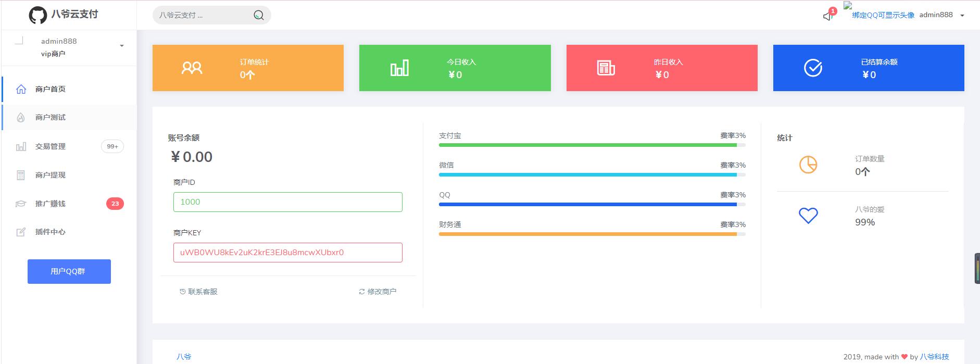Click the 商户ID input field
980x364 pixels.
[x=288, y=202]
